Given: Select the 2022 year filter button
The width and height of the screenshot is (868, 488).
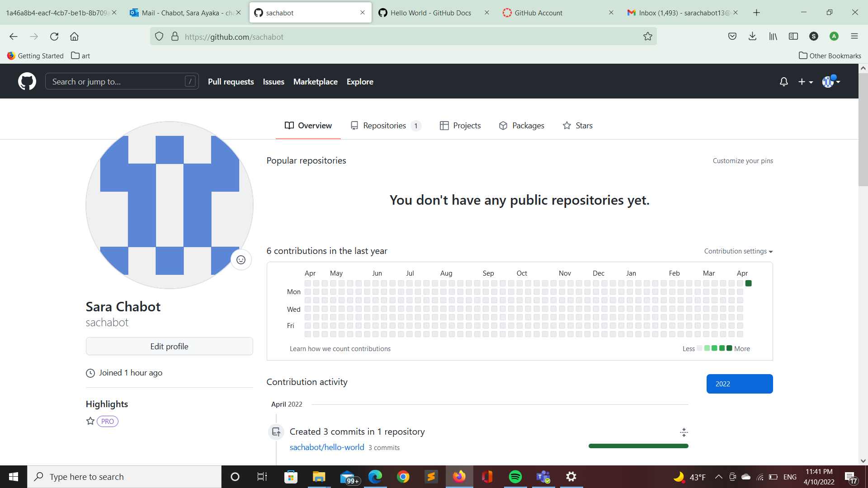Looking at the screenshot, I should (x=739, y=384).
